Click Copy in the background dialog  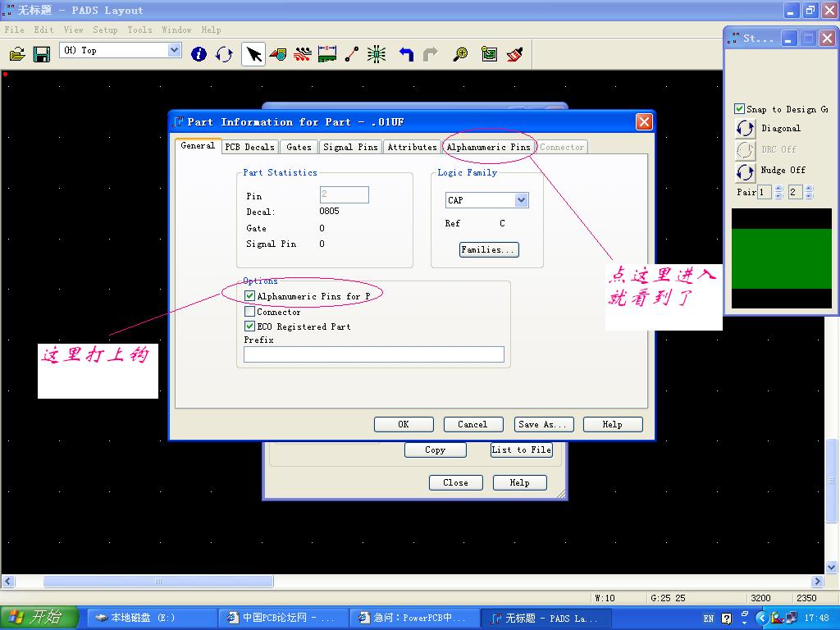tap(435, 450)
